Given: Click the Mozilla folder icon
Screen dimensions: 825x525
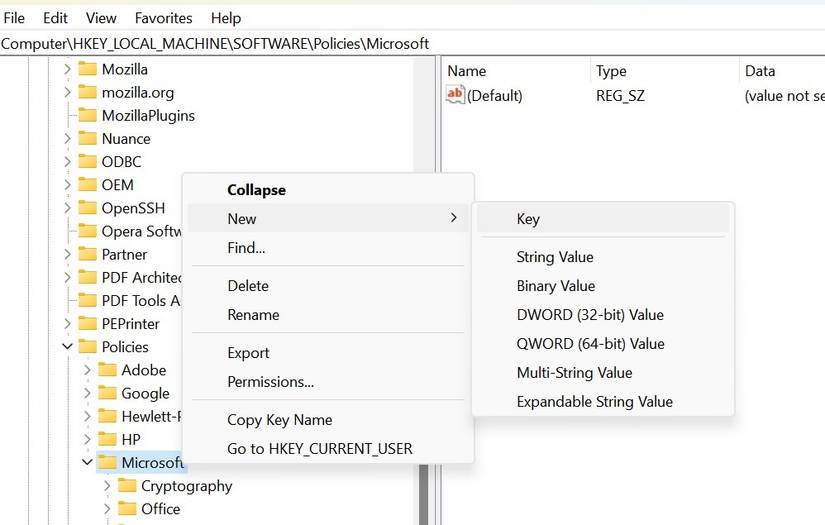Looking at the screenshot, I should pos(87,69).
